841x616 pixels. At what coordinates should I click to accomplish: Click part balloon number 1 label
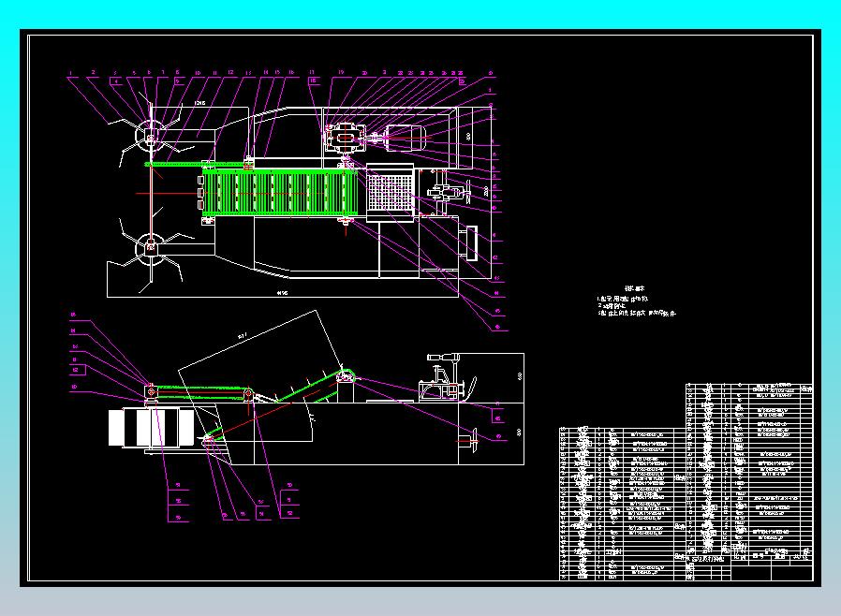coord(70,72)
